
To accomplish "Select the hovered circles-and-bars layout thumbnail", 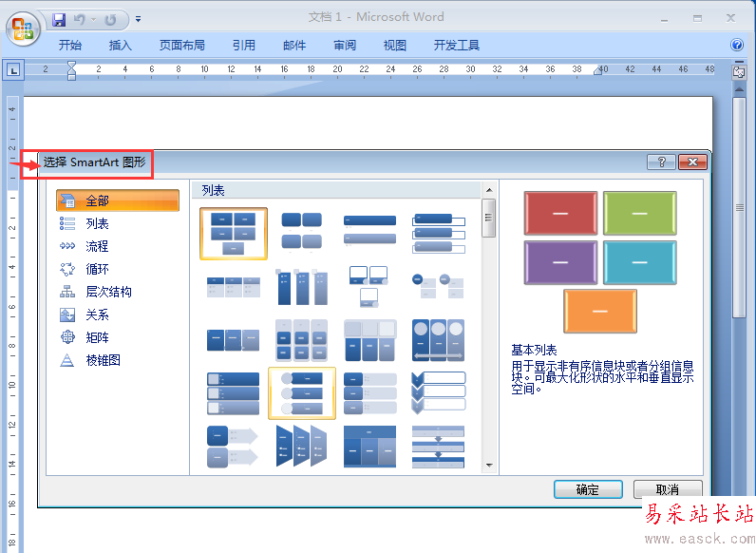I will pyautogui.click(x=302, y=392).
